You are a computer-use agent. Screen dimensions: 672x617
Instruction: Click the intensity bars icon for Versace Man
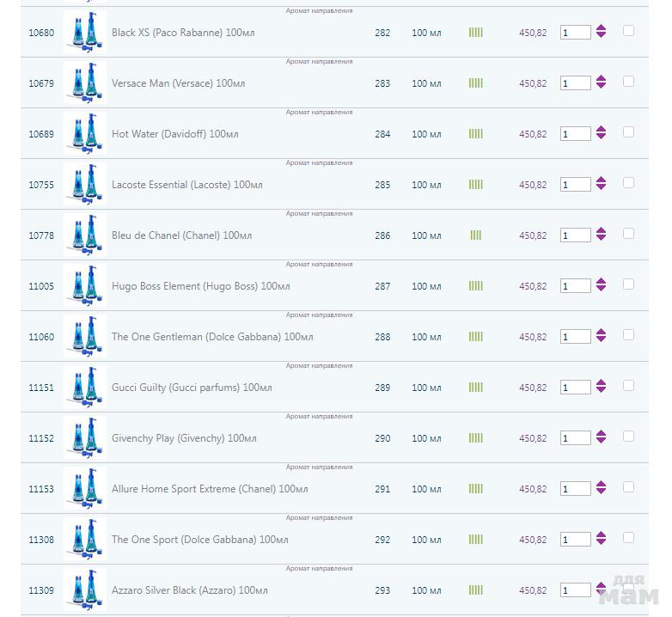tap(475, 83)
